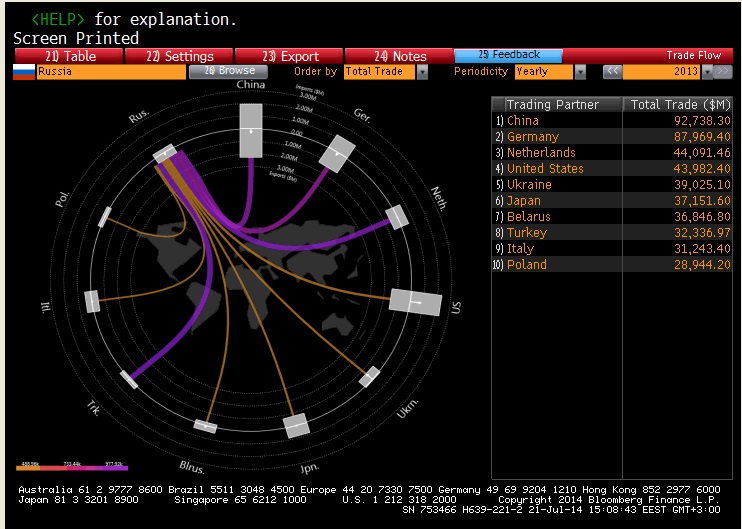Click the Japan node bar on chart

[x=296, y=426]
